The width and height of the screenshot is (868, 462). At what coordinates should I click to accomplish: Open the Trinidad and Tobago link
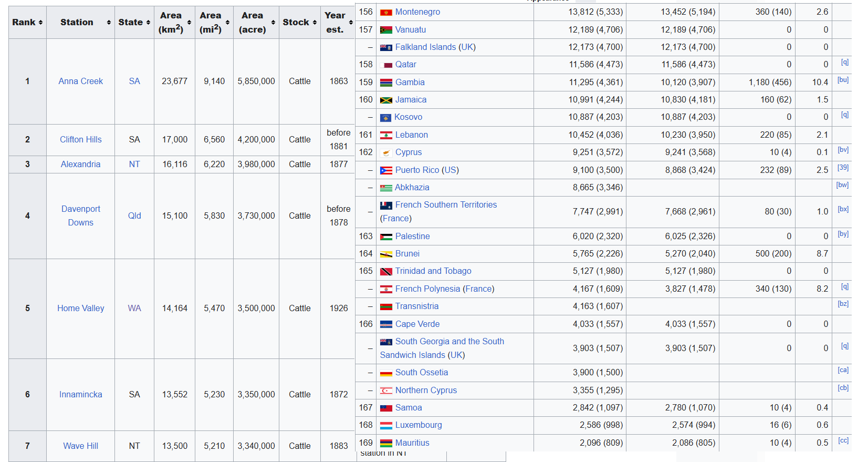click(x=433, y=271)
